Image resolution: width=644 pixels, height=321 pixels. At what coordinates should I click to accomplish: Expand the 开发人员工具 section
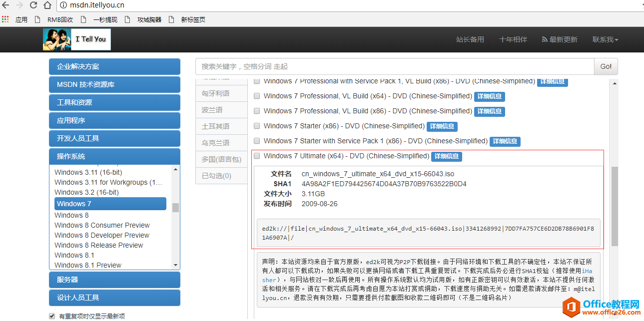[114, 138]
